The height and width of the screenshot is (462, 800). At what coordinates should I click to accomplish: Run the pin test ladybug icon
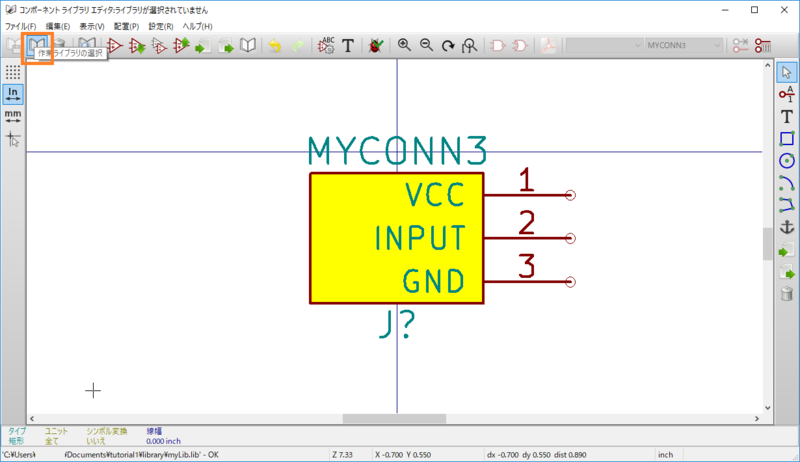(x=376, y=45)
